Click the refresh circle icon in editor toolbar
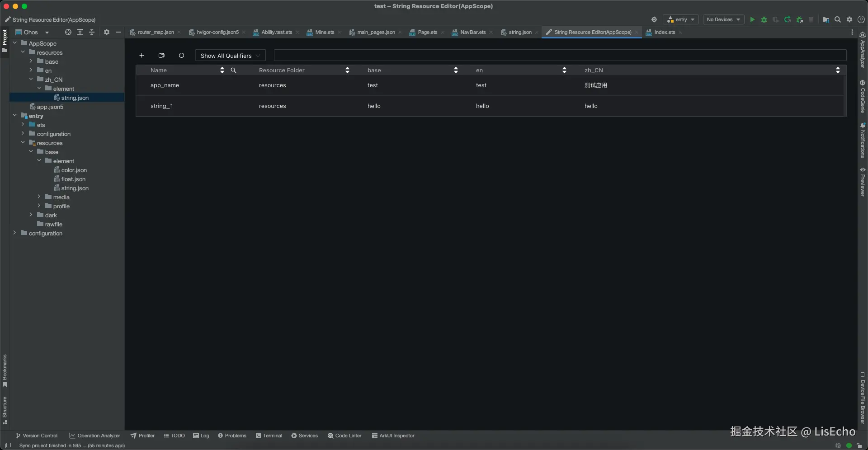868x450 pixels. tap(181, 56)
